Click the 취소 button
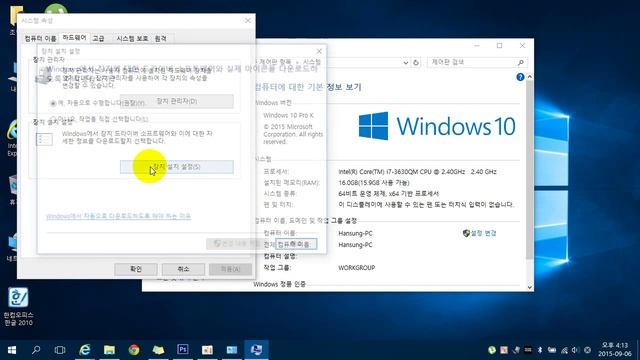The image size is (640, 360). click(x=183, y=269)
